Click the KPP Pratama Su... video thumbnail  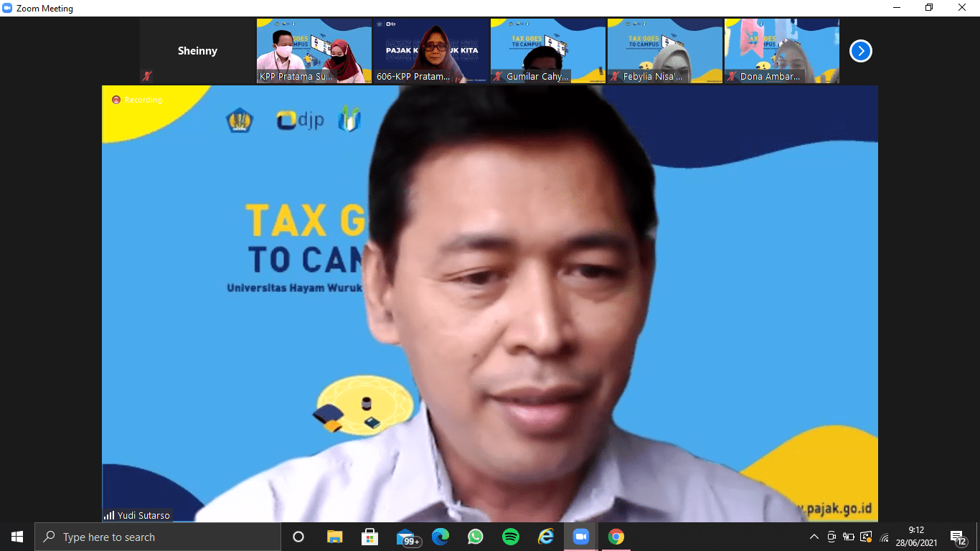[x=314, y=51]
